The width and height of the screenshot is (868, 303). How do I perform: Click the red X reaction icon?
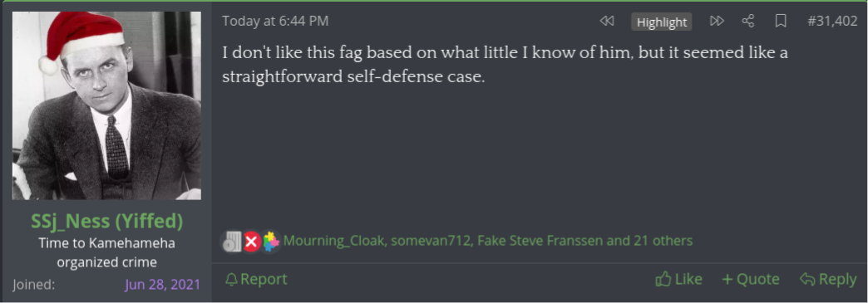252,242
